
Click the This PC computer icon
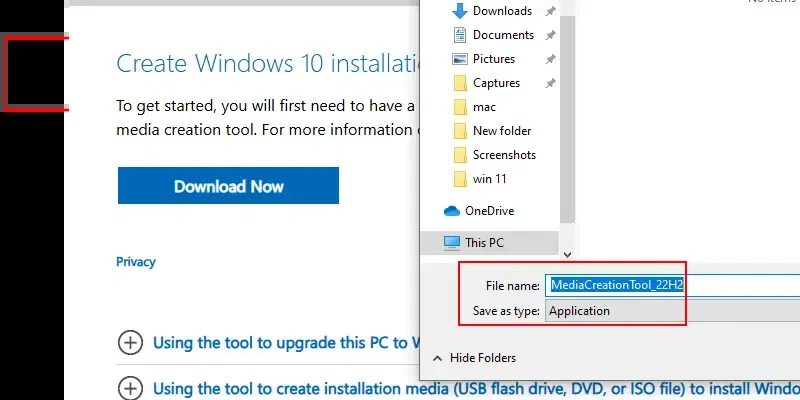pos(452,243)
